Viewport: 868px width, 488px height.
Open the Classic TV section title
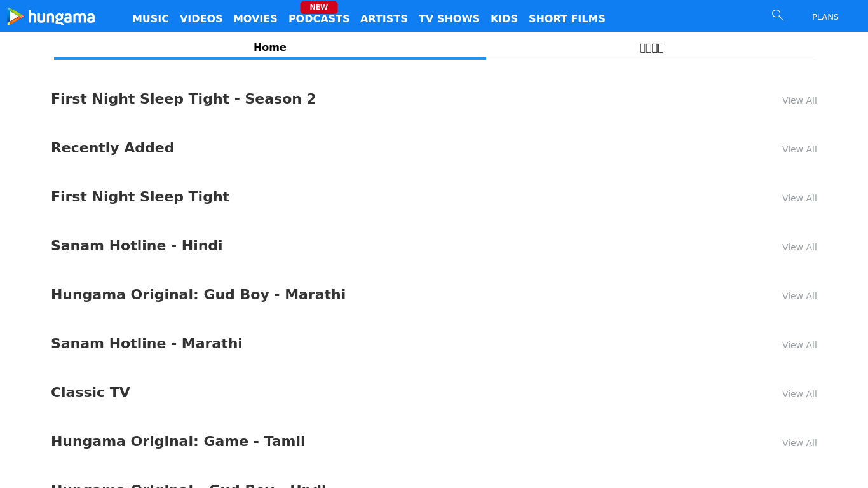coord(90,393)
